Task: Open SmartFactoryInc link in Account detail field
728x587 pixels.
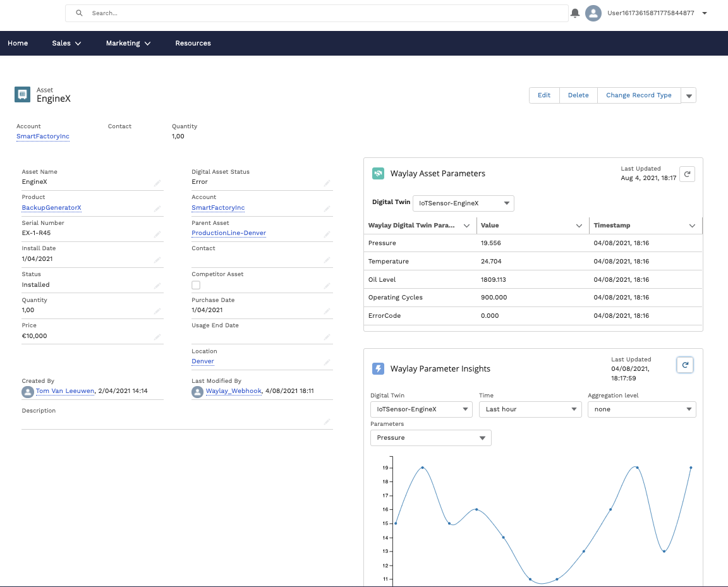Action: [x=218, y=208]
